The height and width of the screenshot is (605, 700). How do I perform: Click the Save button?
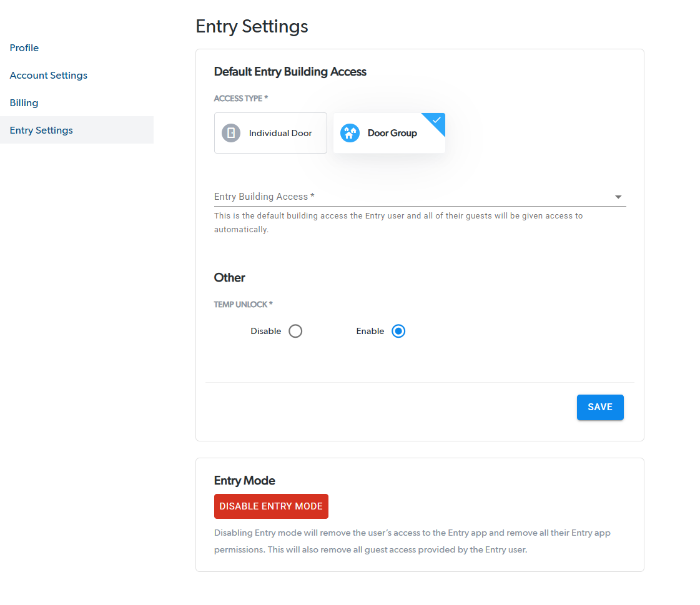coord(600,407)
